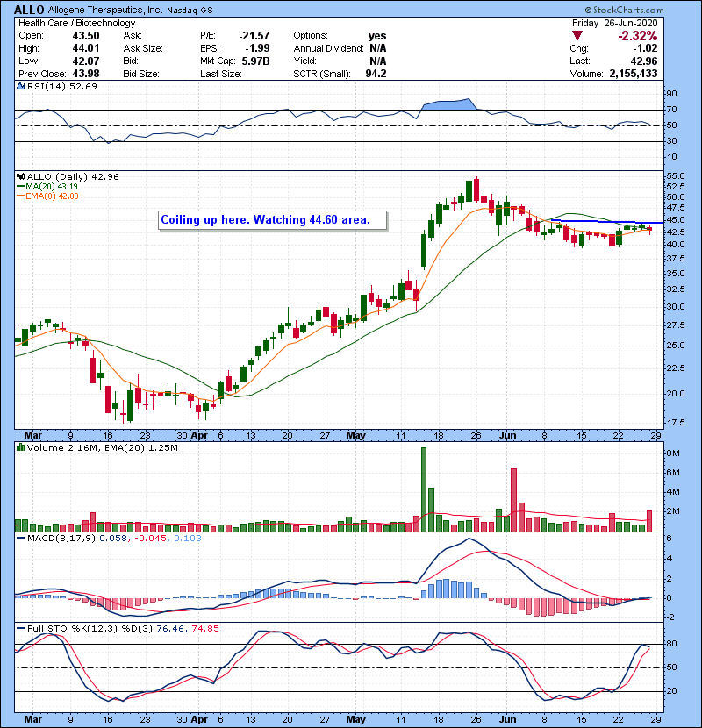The image size is (702, 728).
Task: Click the stochastic %D value 74.85
Action: pos(204,628)
